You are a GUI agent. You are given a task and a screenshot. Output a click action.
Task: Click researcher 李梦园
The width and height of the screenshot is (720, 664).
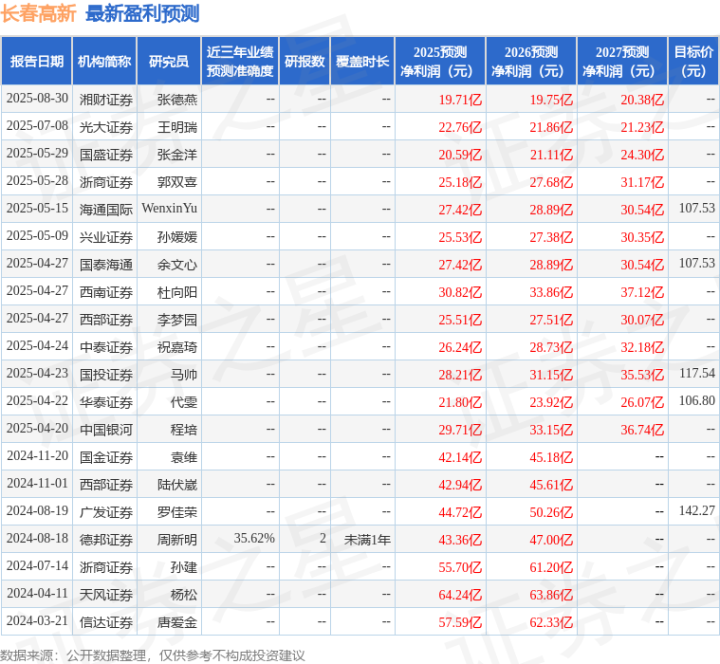click(x=177, y=320)
